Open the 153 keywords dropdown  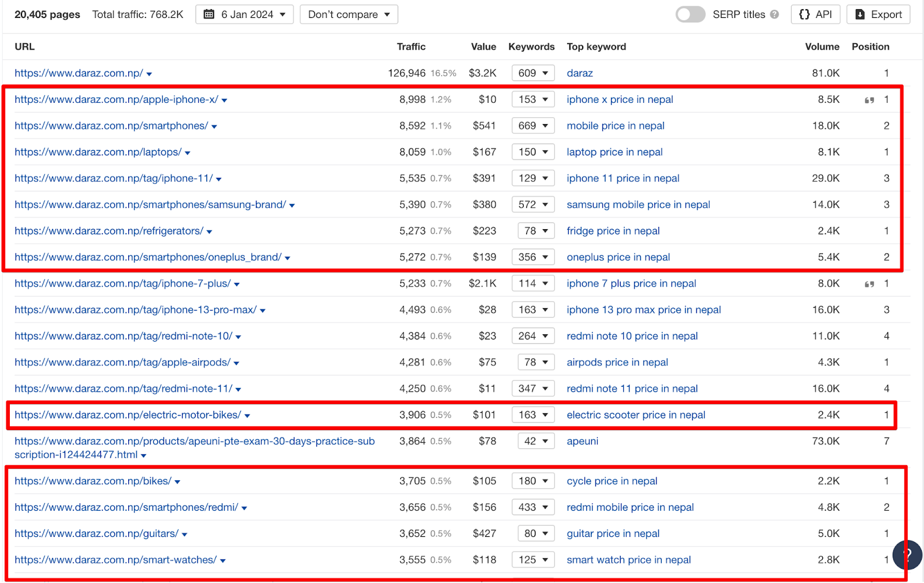(533, 99)
